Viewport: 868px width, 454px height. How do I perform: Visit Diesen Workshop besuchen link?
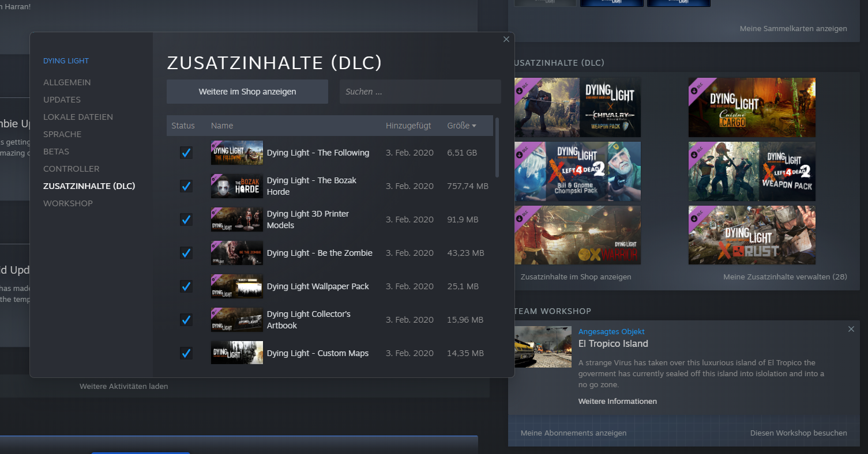click(798, 433)
